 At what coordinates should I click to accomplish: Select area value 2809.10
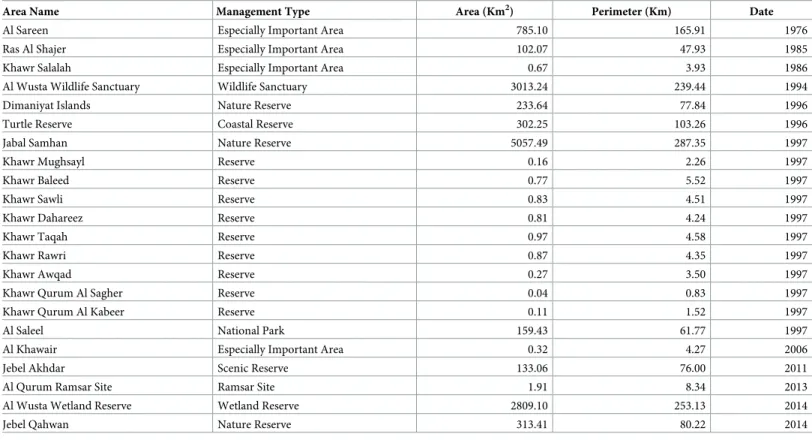point(529,405)
